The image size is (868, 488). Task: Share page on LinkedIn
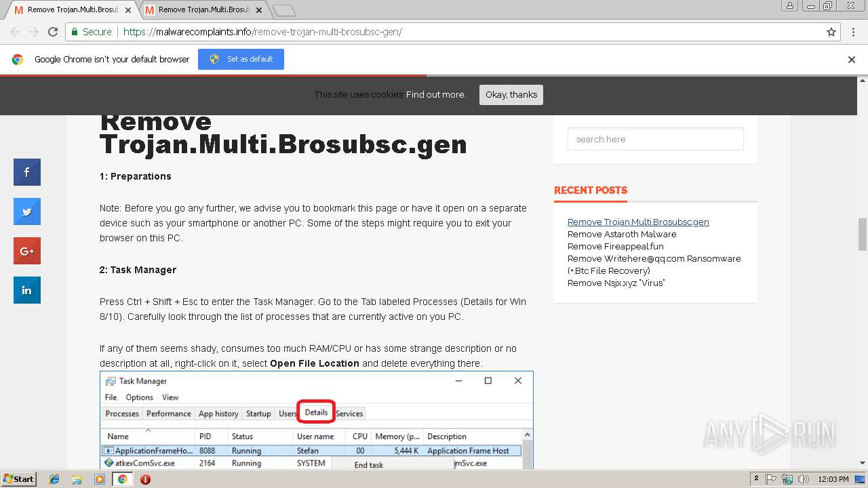(27, 290)
